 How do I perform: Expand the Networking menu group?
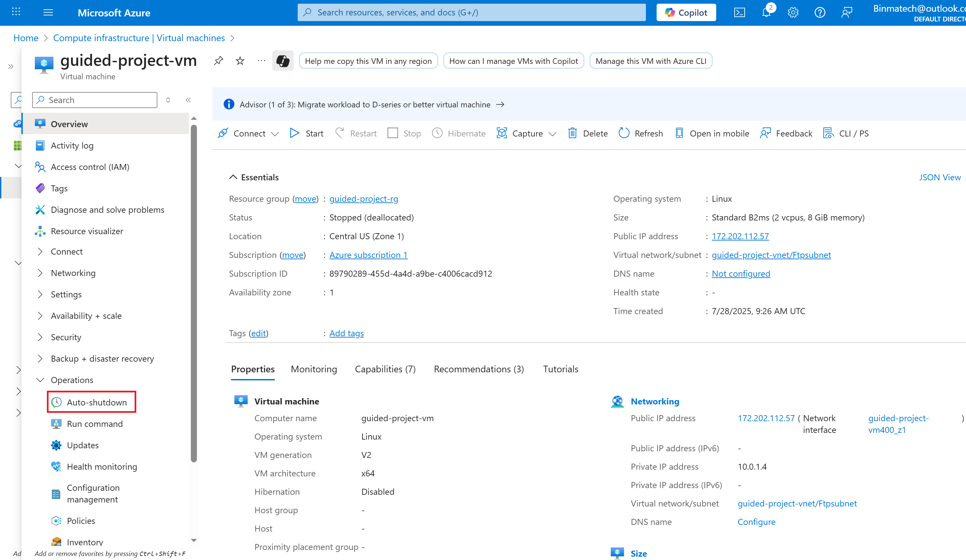40,273
